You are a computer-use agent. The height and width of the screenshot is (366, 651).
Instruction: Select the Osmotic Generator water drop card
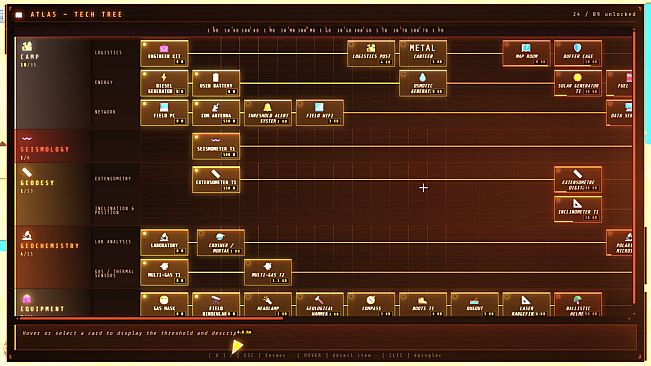(423, 83)
